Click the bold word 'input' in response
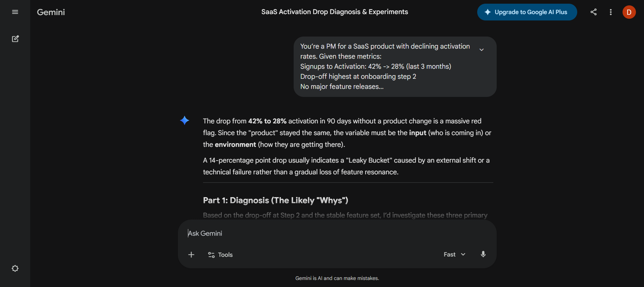Viewport: 644px width, 287px height. pos(417,133)
